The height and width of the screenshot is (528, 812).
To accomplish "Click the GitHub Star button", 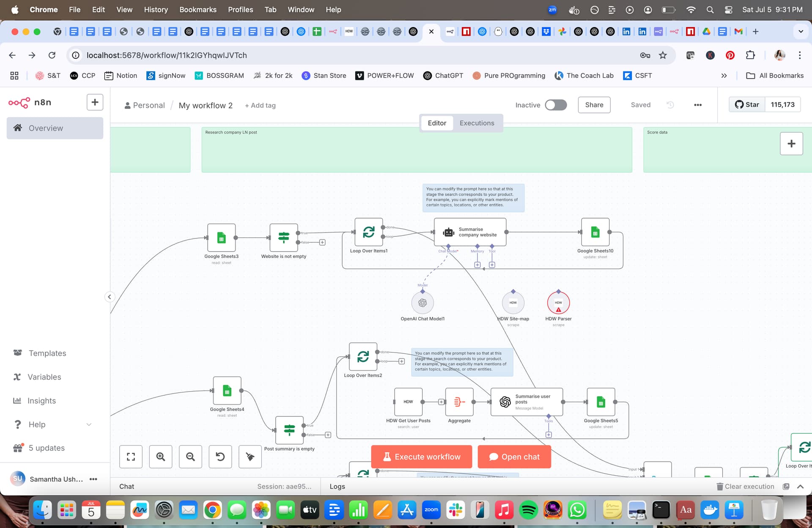I will (x=747, y=104).
